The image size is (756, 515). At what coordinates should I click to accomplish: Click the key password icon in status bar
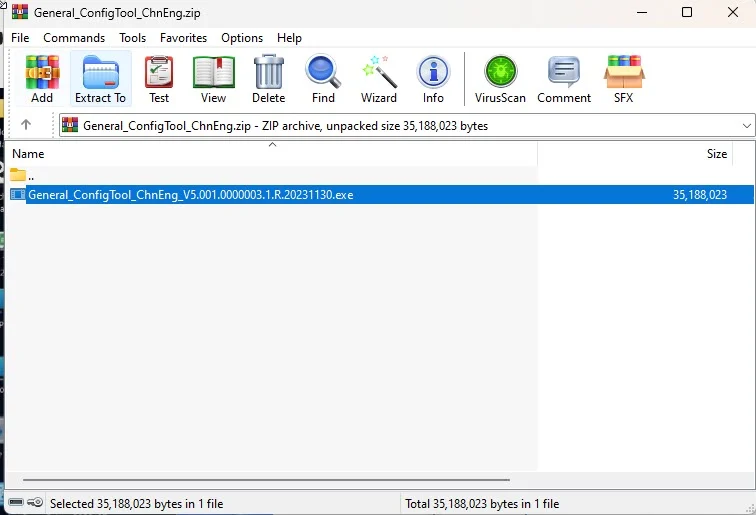pyautogui.click(x=35, y=502)
